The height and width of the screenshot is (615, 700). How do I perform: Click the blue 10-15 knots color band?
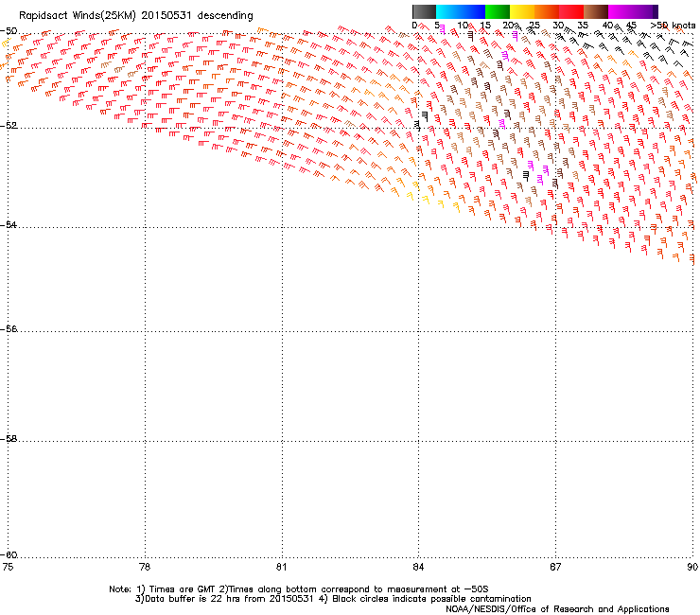(x=473, y=11)
